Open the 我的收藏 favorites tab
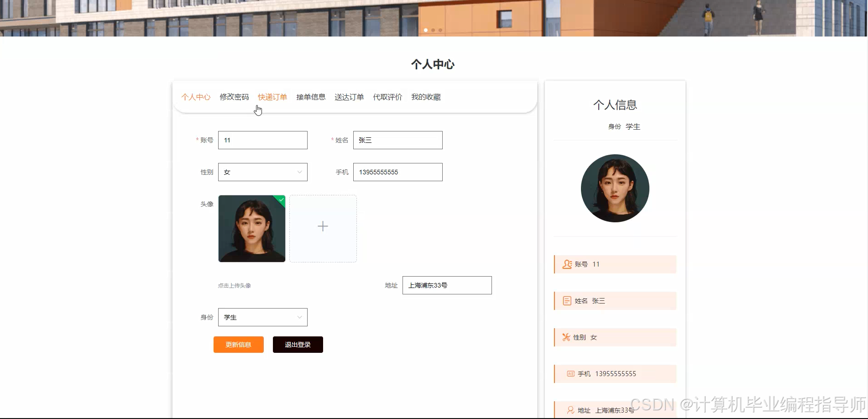Screen dimensions: 868x419 click(x=425, y=97)
